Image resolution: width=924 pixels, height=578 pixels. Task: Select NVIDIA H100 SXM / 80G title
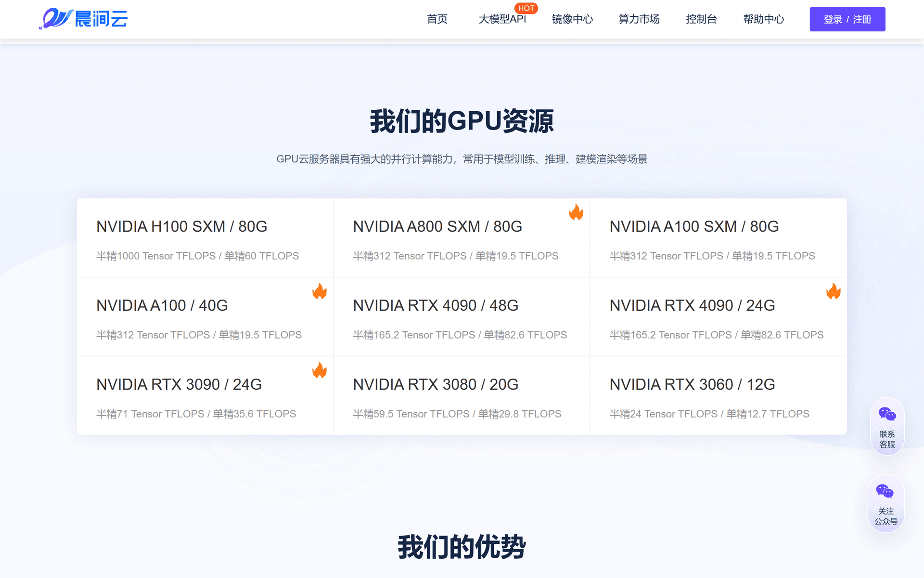182,226
